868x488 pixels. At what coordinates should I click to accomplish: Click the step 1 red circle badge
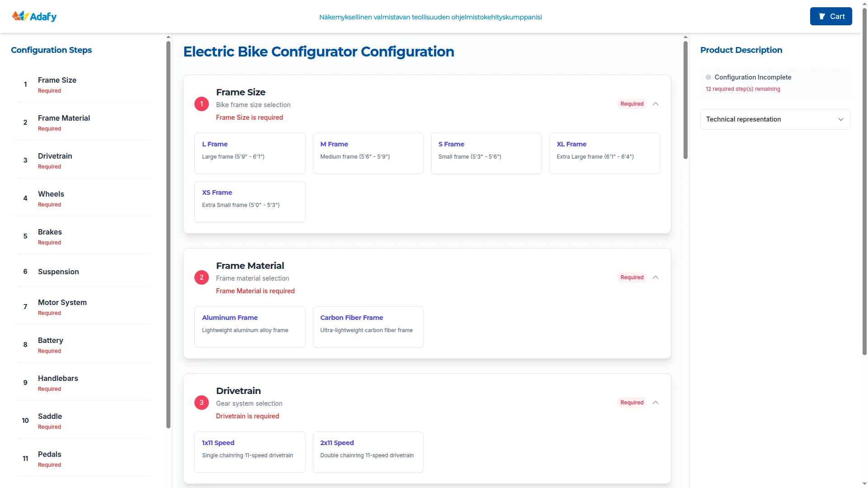[202, 104]
